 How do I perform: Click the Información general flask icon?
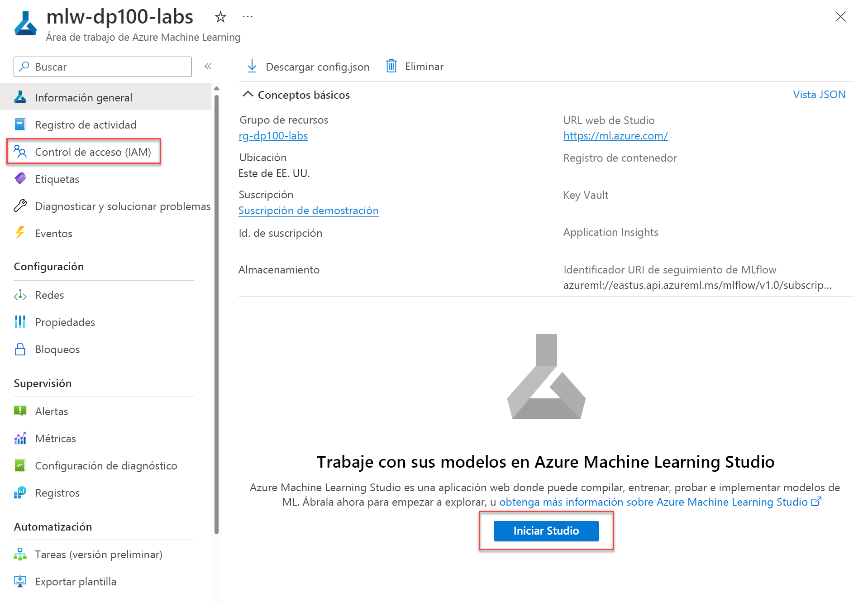click(20, 97)
